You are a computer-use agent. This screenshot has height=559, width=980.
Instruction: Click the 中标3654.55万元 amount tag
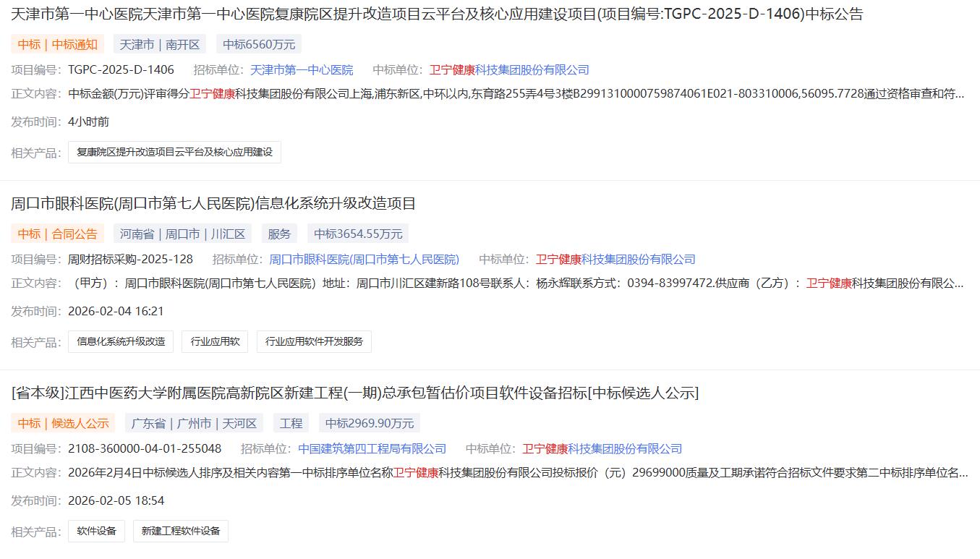358,234
